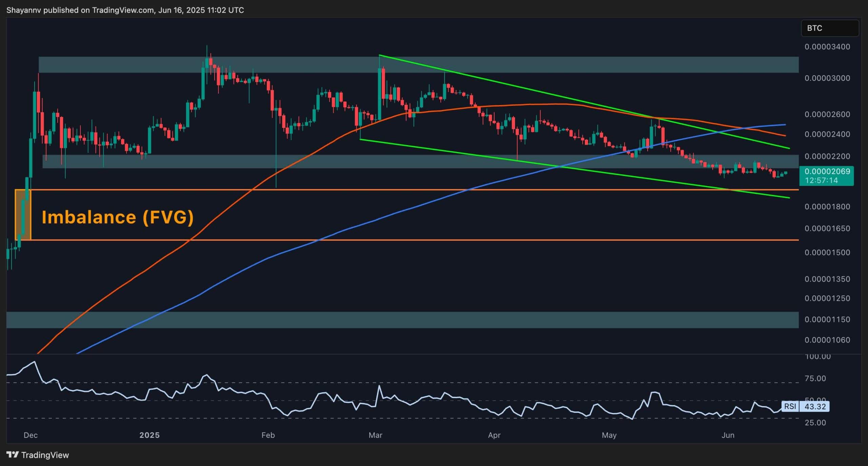
Task: Open the Shayannv author profile link
Action: 24,10
